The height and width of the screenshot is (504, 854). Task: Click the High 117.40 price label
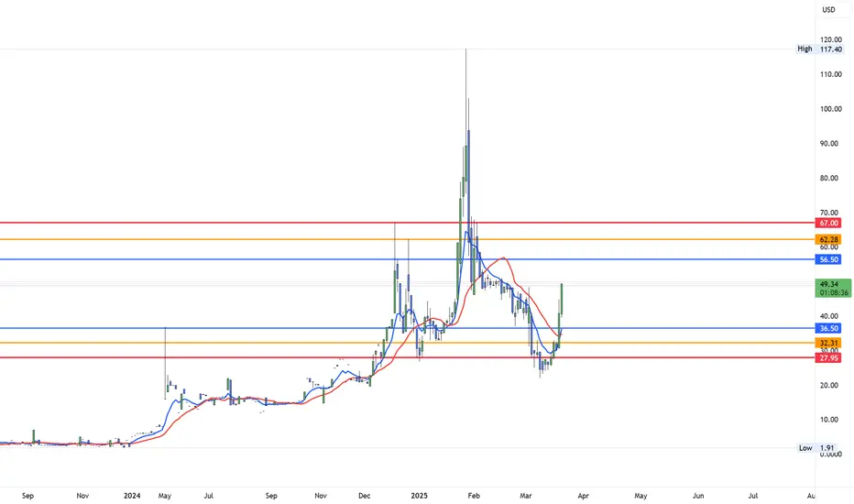820,49
